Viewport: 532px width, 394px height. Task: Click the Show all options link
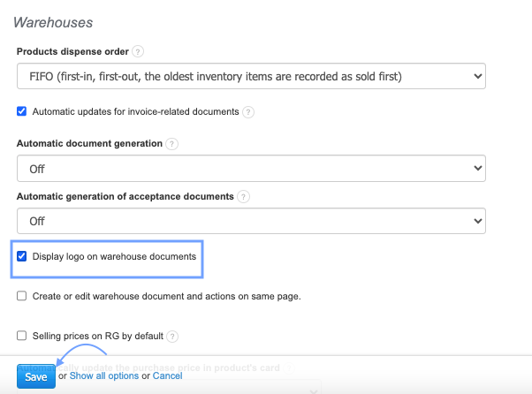(x=104, y=376)
